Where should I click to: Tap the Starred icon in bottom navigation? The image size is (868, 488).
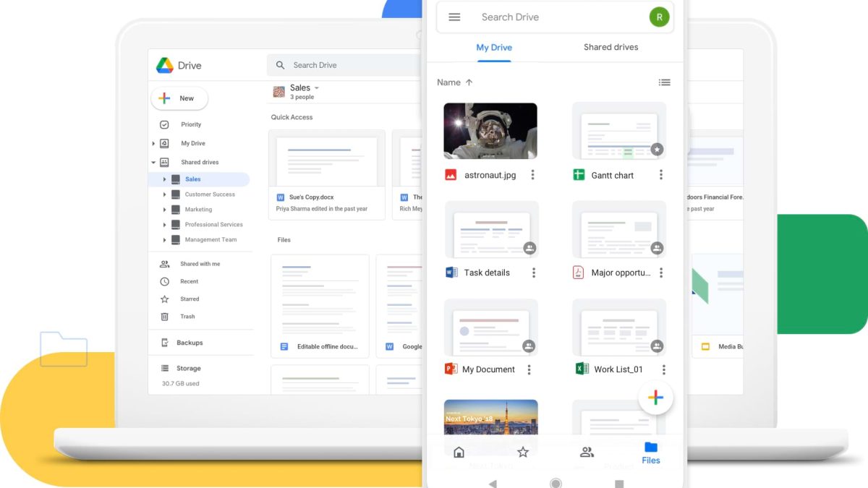click(523, 453)
